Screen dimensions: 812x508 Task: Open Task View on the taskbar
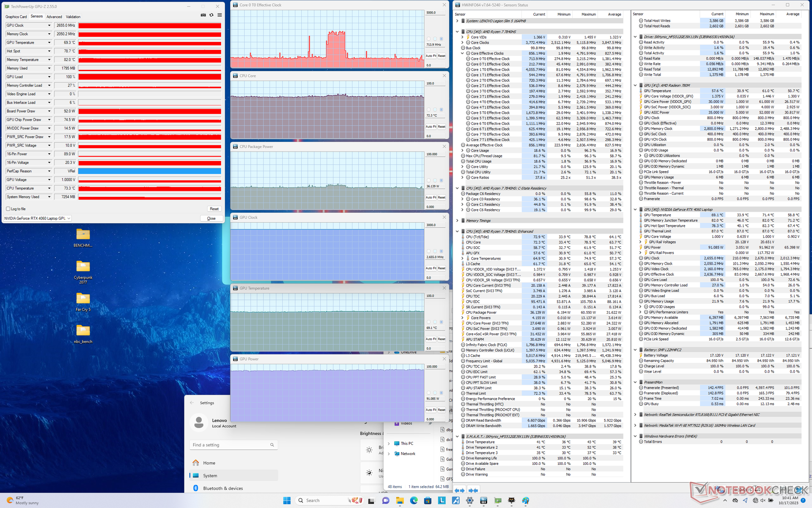coord(371,500)
